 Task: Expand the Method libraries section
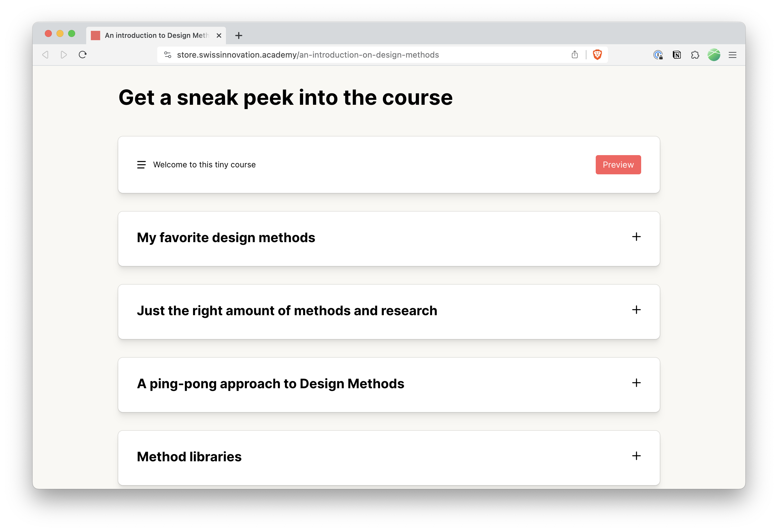point(636,456)
